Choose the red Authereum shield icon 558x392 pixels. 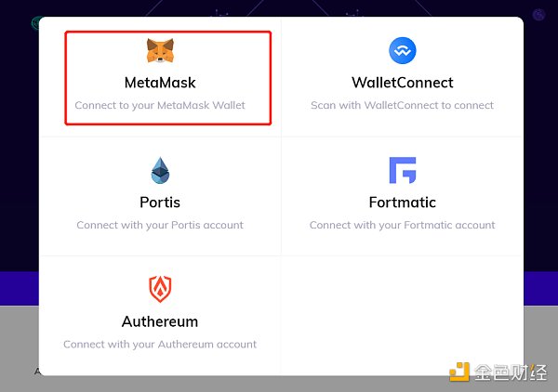[x=160, y=290]
